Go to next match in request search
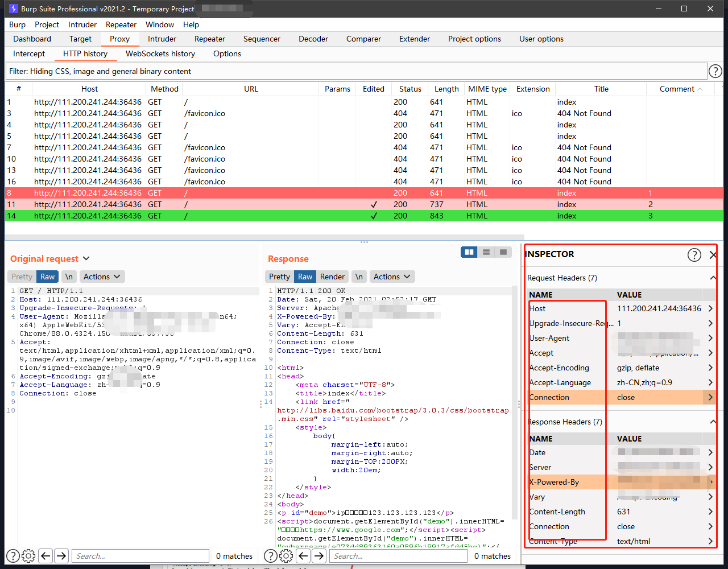 click(61, 556)
